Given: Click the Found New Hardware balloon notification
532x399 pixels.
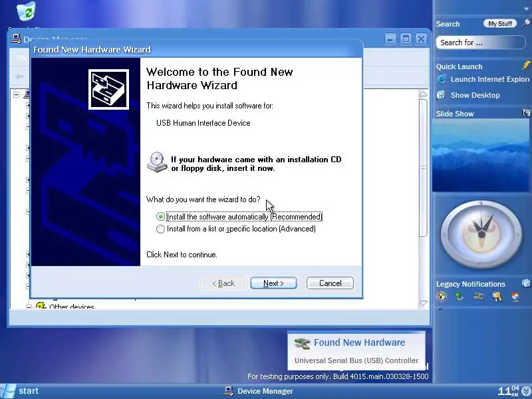Looking at the screenshot, I should tap(356, 351).
